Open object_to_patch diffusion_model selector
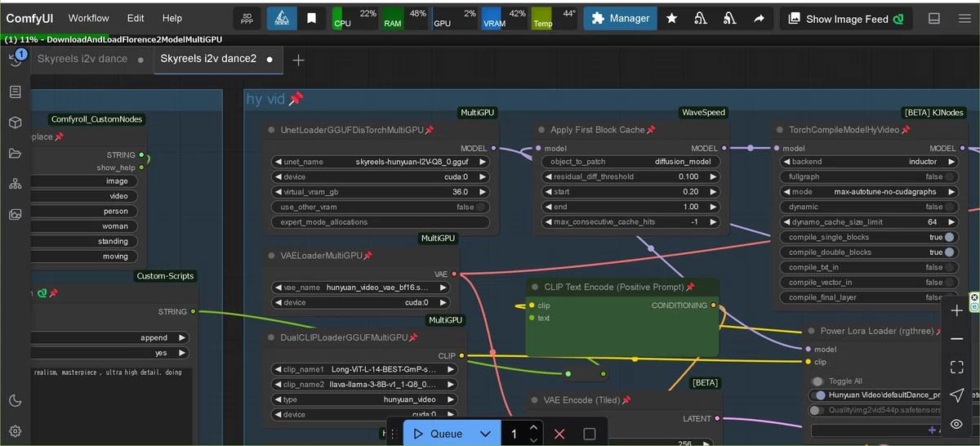 click(x=630, y=162)
